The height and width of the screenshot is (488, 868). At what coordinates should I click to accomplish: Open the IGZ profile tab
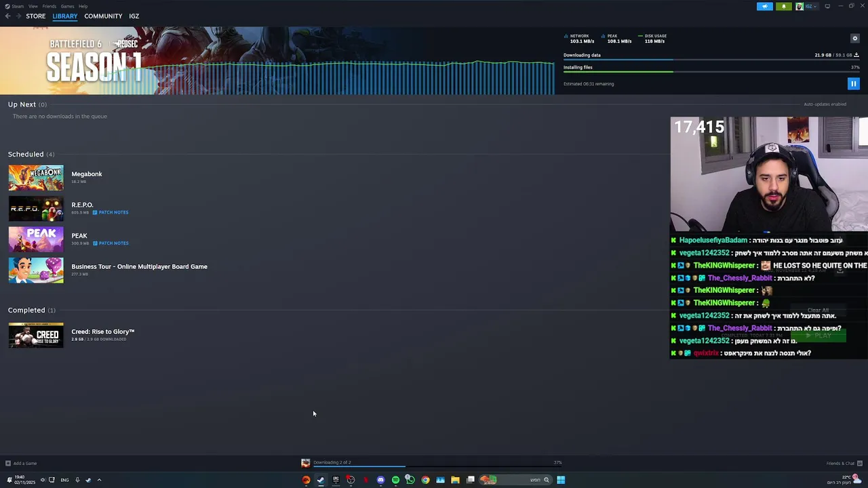pyautogui.click(x=134, y=16)
